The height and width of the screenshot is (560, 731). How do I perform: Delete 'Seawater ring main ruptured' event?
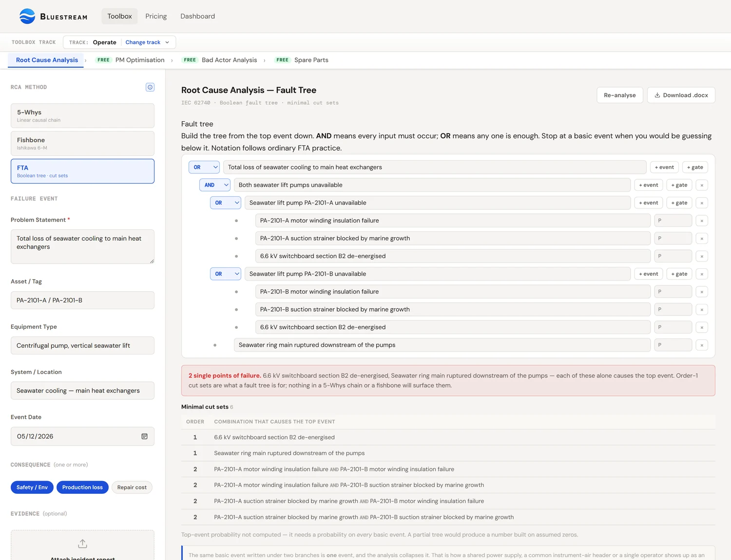point(702,345)
